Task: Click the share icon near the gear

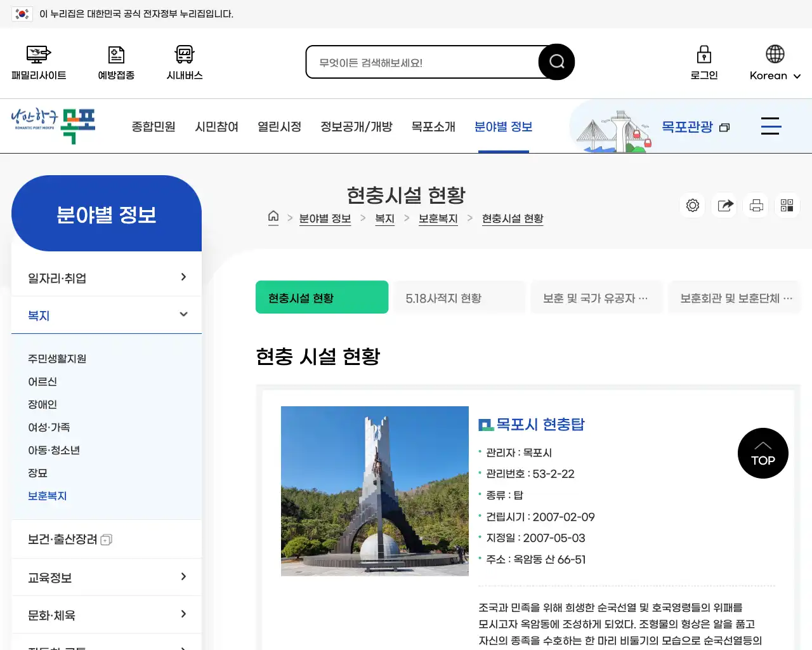Action: click(x=724, y=205)
